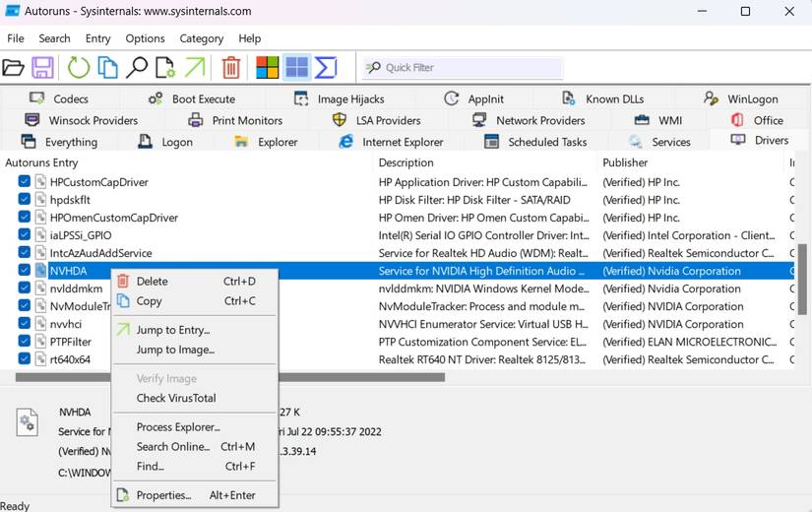812x512 pixels.
Task: Click the Save floppy disk icon
Action: point(42,68)
